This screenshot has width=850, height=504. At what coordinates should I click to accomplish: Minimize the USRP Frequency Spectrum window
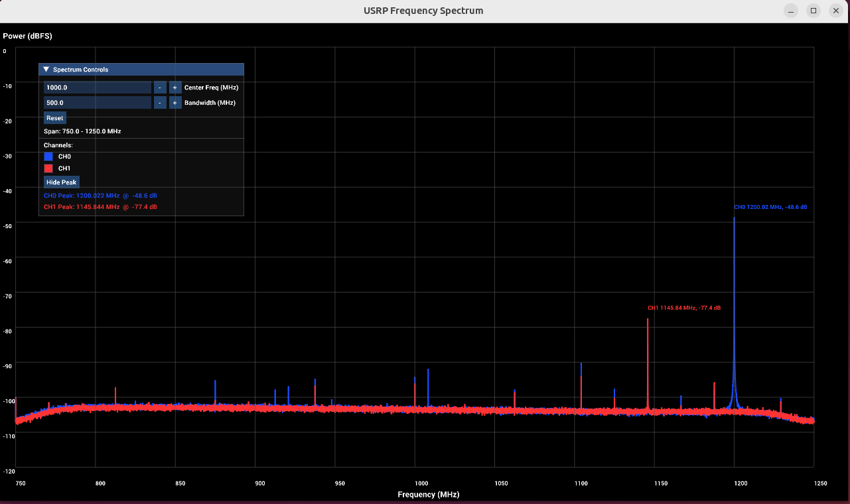790,11
